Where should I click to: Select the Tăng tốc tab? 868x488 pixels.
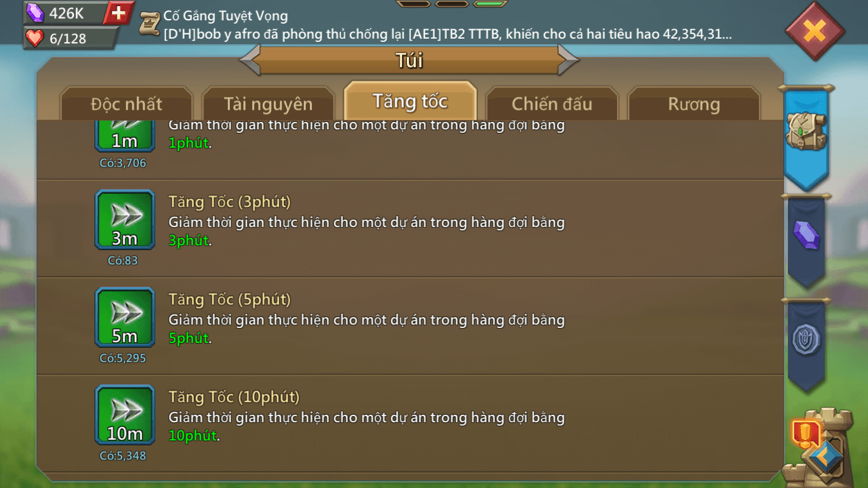(x=410, y=102)
